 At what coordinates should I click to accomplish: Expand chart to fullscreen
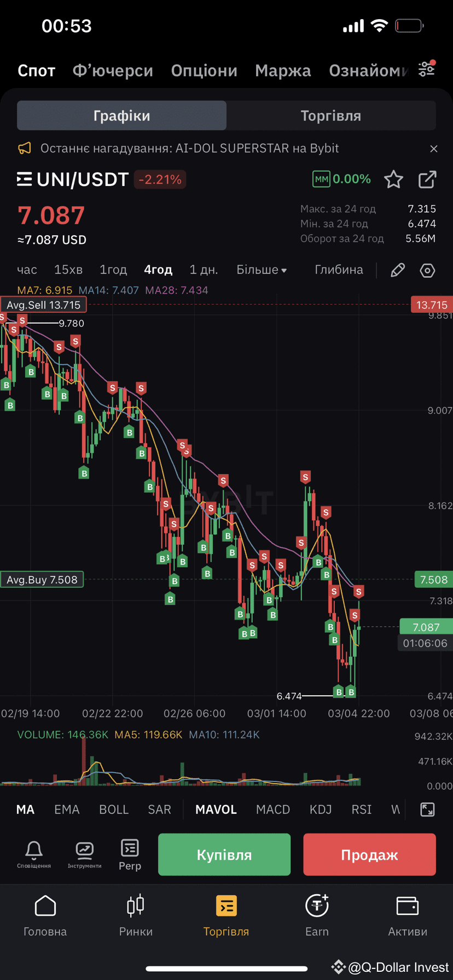point(427,809)
